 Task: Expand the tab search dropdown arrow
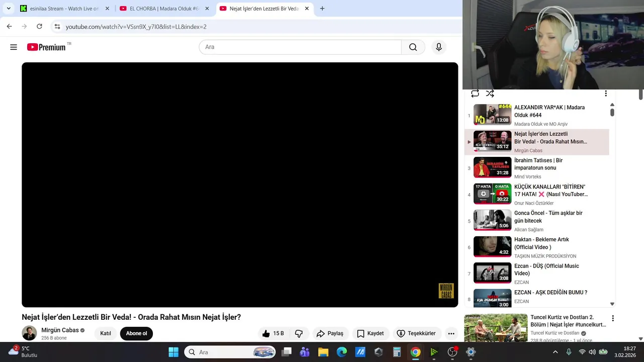9,9
